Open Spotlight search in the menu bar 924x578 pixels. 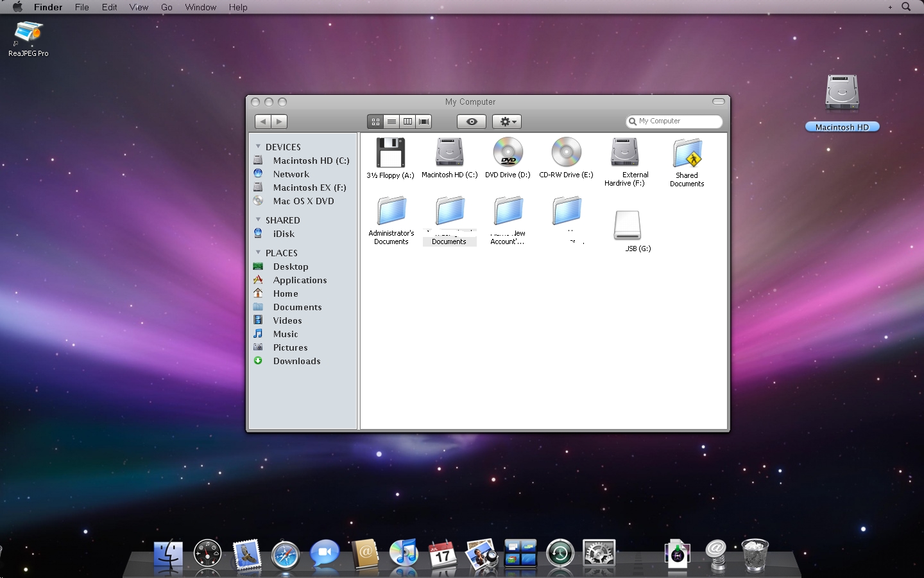906,7
